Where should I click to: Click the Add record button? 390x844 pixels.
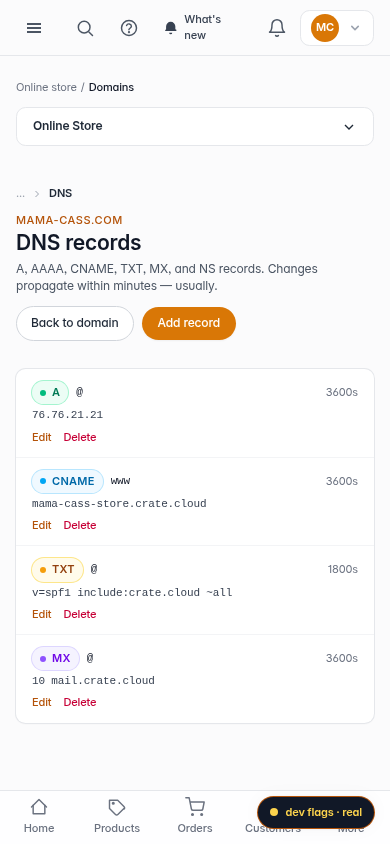point(189,323)
